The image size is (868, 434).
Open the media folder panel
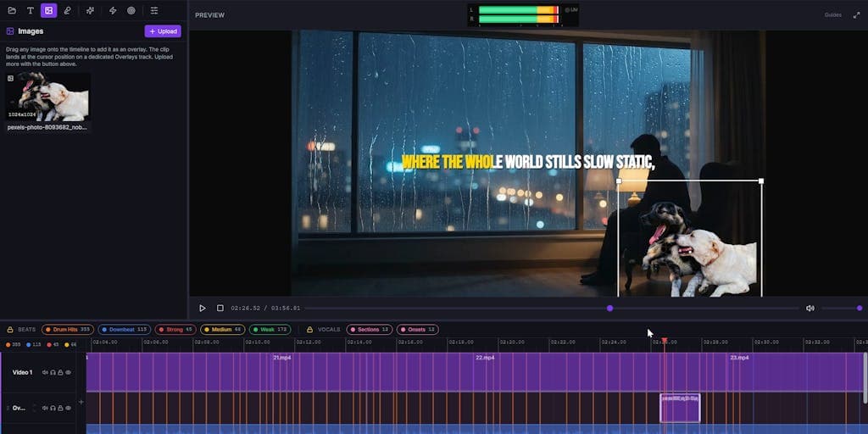[x=12, y=10]
